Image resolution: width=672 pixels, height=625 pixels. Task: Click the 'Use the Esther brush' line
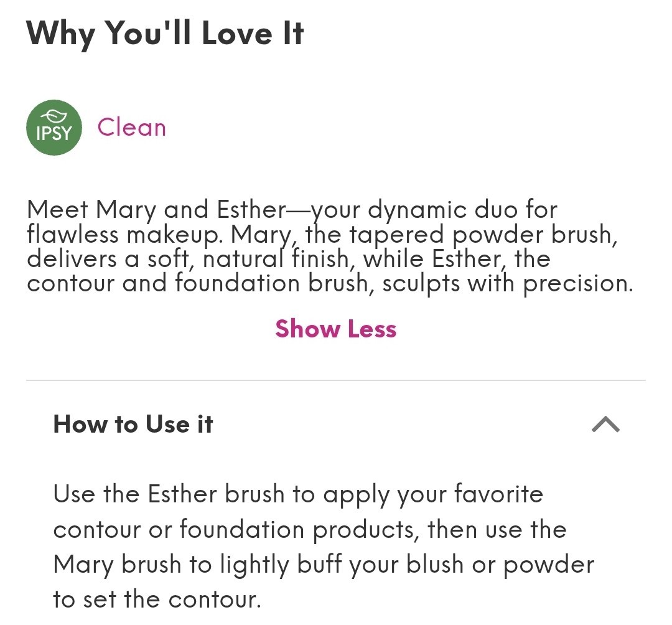[x=298, y=494]
